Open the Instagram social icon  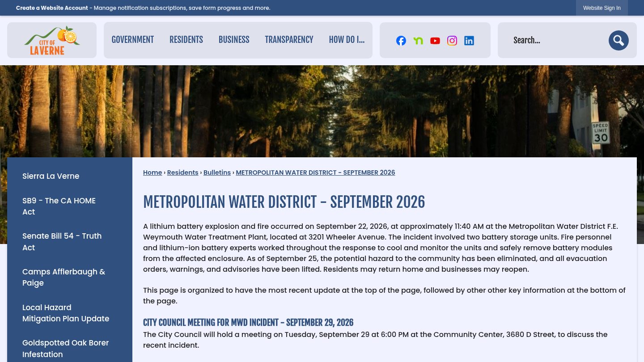[452, 41]
